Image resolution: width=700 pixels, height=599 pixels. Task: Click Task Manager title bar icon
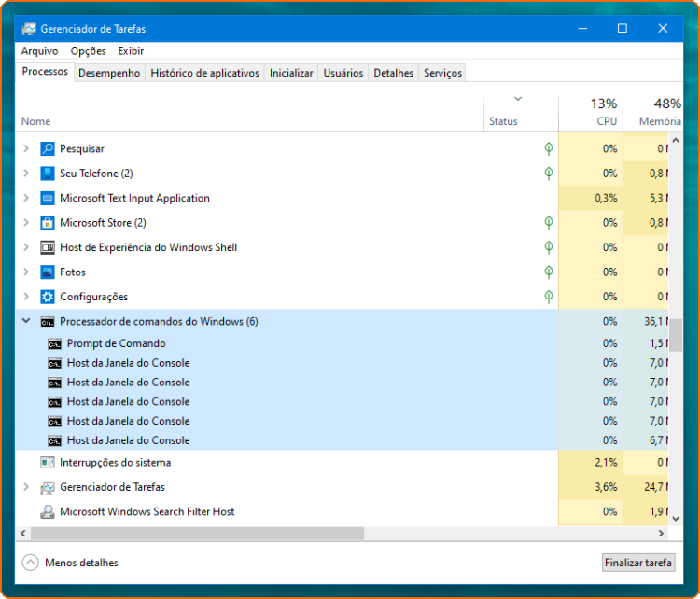pyautogui.click(x=29, y=29)
